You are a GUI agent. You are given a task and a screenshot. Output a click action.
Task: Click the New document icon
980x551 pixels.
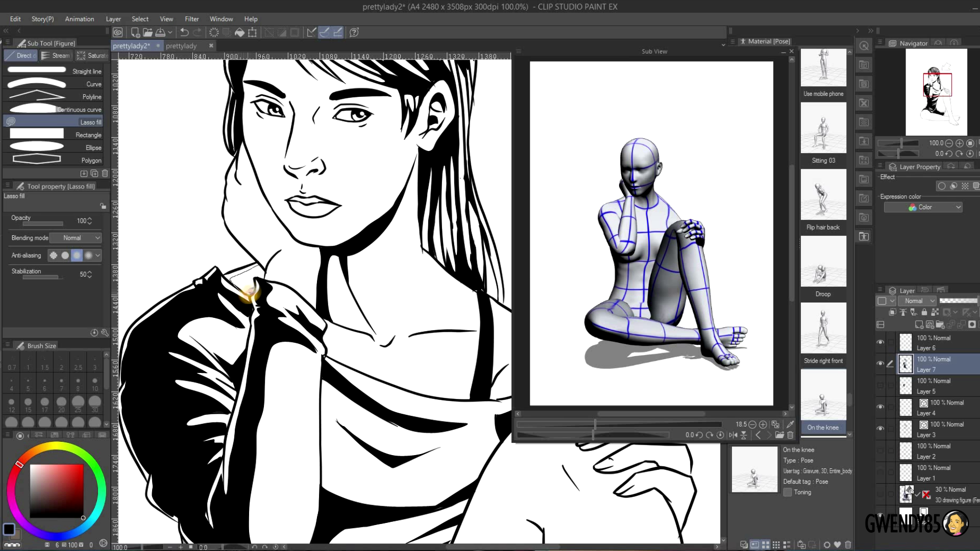tap(135, 33)
